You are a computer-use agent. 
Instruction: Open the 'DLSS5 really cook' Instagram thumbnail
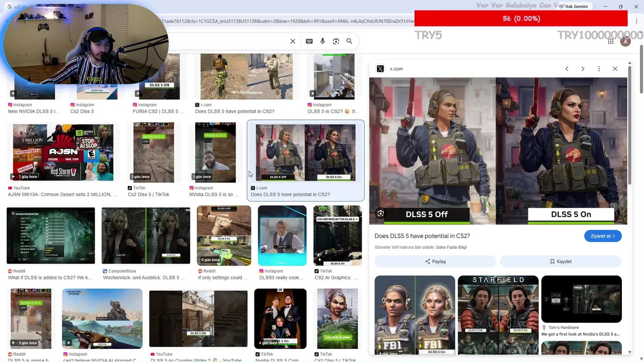tap(282, 235)
